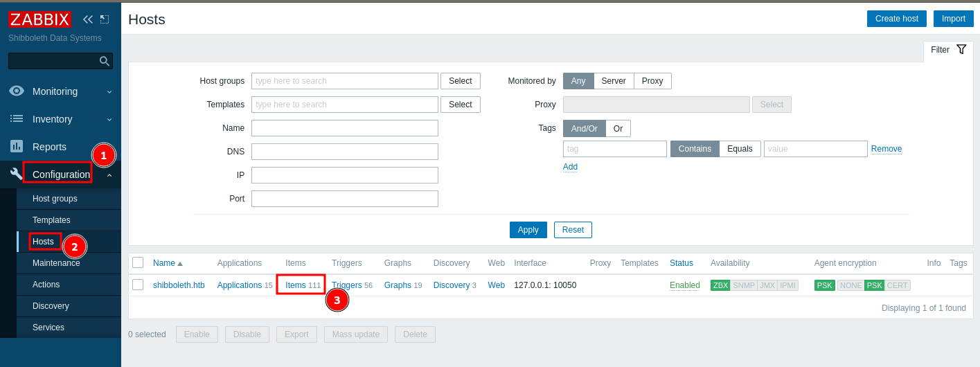Click the Monitoring eye icon

coord(17,91)
